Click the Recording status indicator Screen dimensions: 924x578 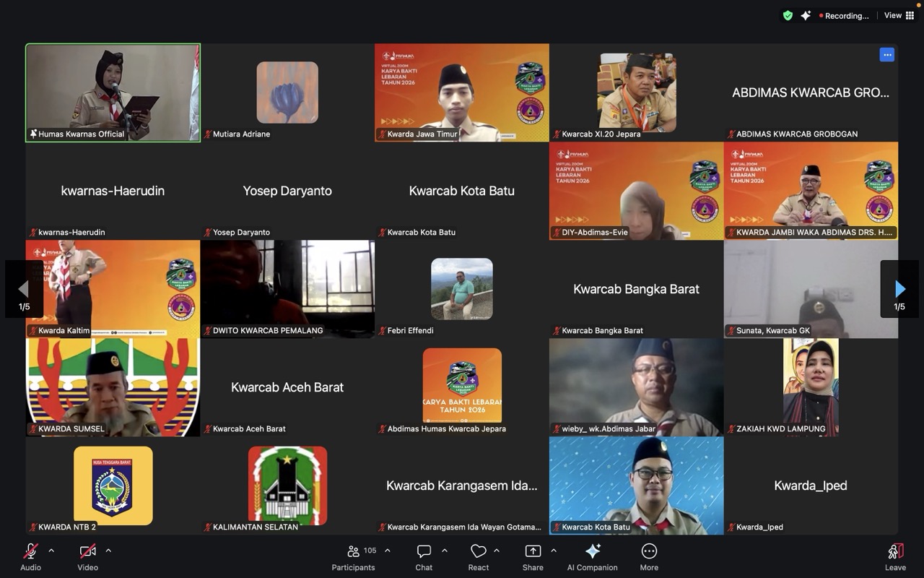843,16
